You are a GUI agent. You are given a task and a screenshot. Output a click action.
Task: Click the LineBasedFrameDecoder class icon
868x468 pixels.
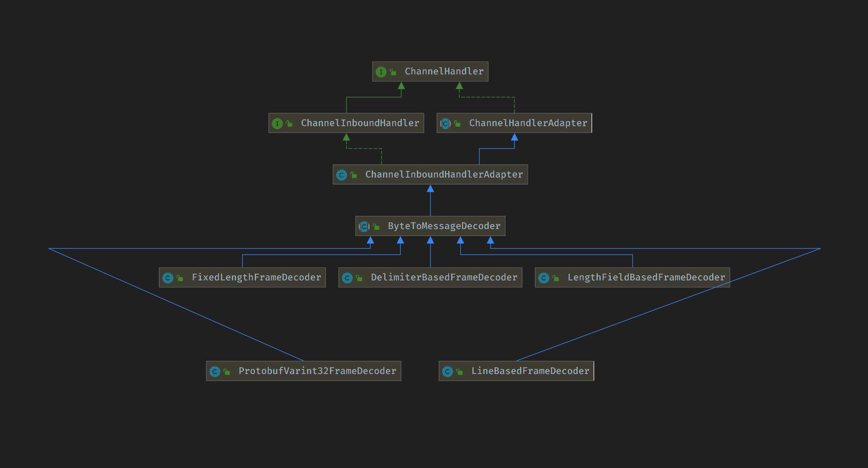pyautogui.click(x=447, y=371)
